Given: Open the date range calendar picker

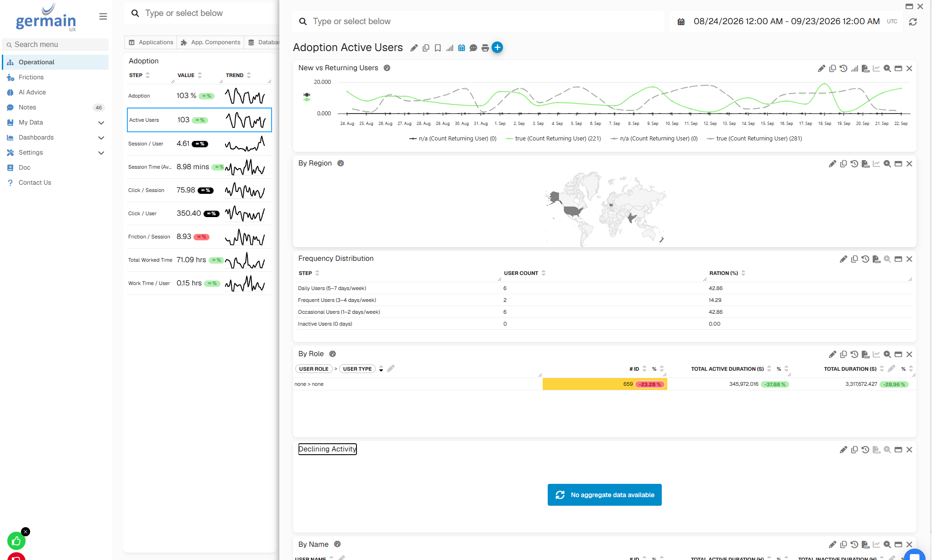Looking at the screenshot, I should coord(681,22).
